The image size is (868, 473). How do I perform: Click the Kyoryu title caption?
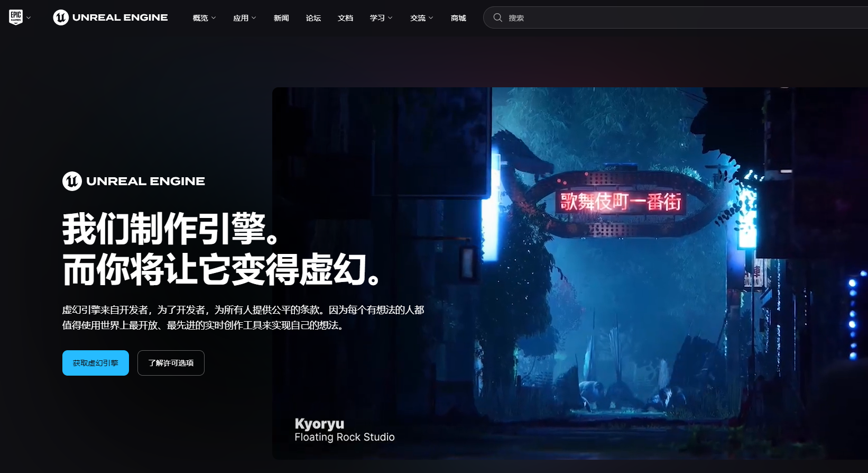(x=319, y=424)
